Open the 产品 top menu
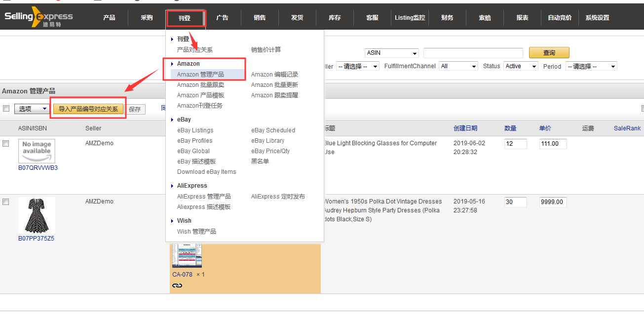644x324 pixels. pos(109,18)
